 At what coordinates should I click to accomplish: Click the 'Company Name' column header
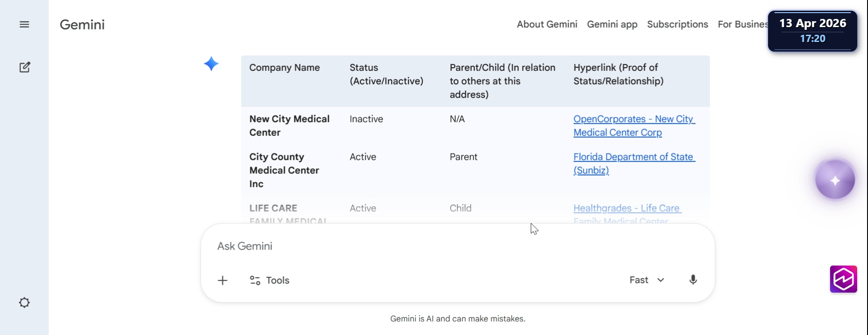[x=284, y=68]
